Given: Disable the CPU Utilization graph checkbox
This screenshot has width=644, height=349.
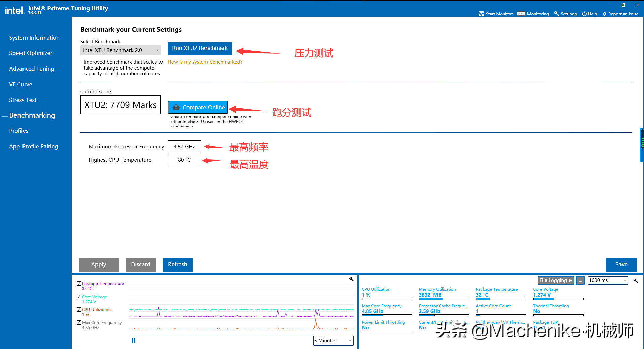Looking at the screenshot, I should [x=79, y=310].
